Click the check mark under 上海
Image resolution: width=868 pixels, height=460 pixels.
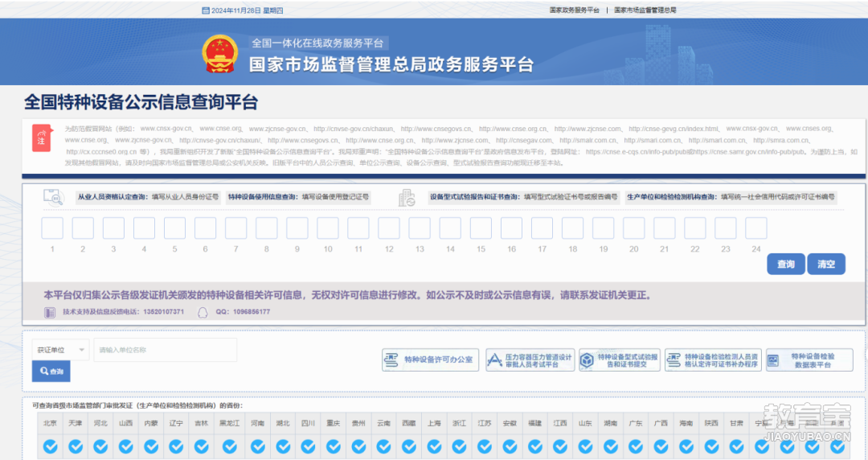click(x=434, y=446)
